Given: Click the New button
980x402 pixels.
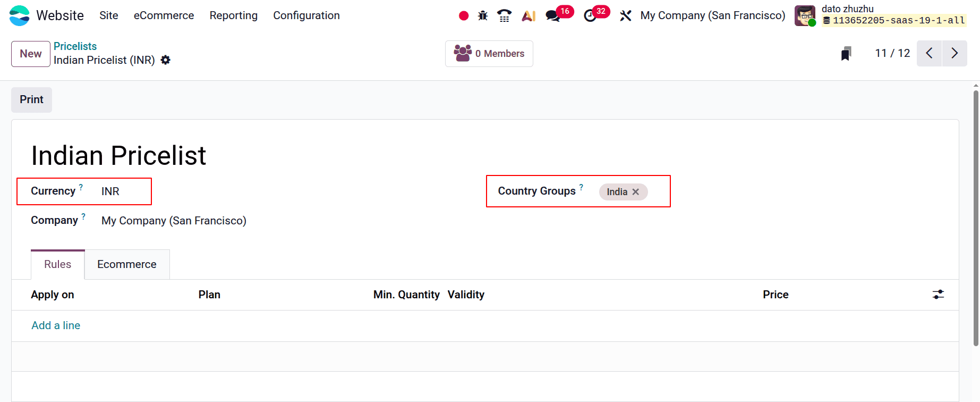Looking at the screenshot, I should click(31, 54).
